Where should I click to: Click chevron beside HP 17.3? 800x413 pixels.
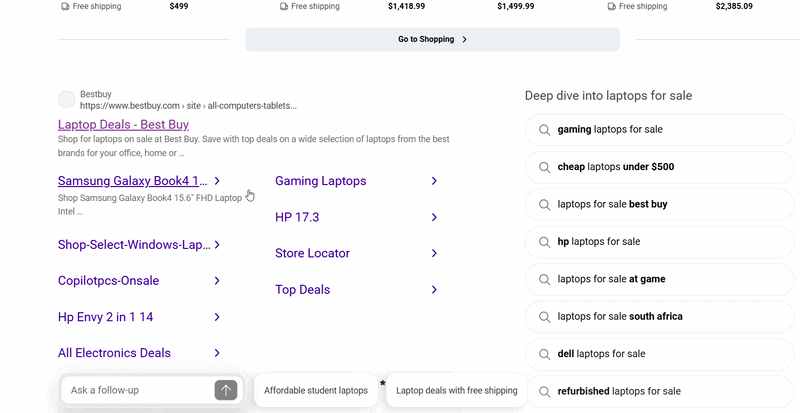[x=434, y=217]
